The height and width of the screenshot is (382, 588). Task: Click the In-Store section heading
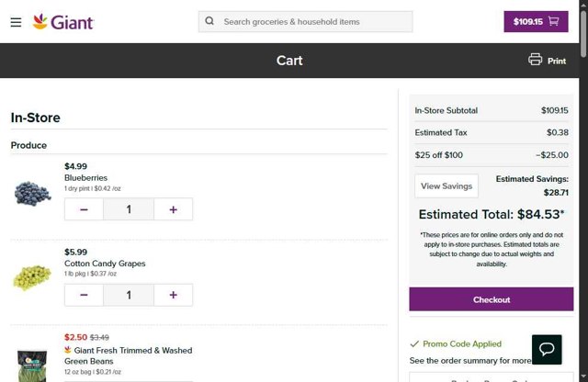(36, 118)
